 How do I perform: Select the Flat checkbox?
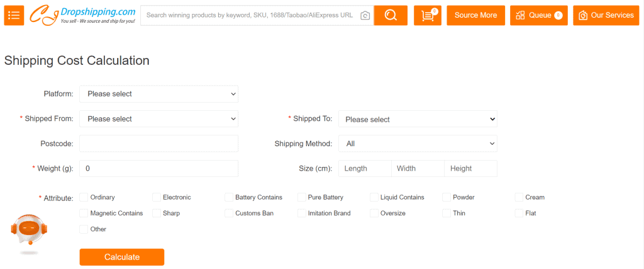coord(519,213)
